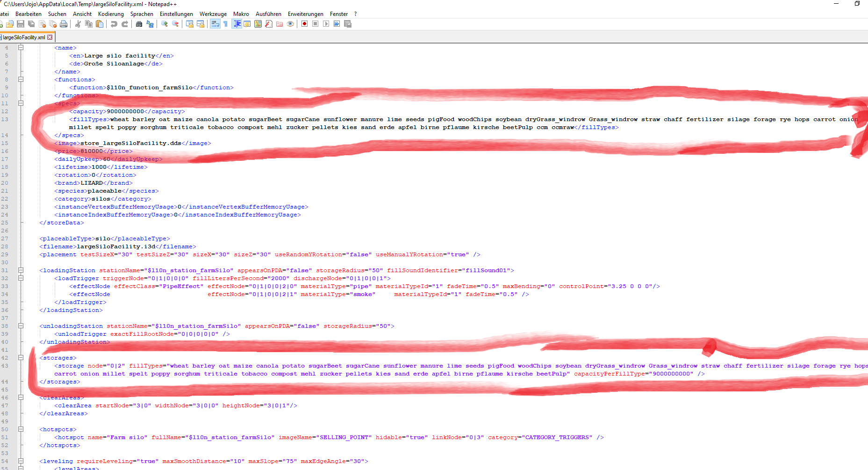The height and width of the screenshot is (470, 868).
Task: Stop macro recording button
Action: pos(315,24)
